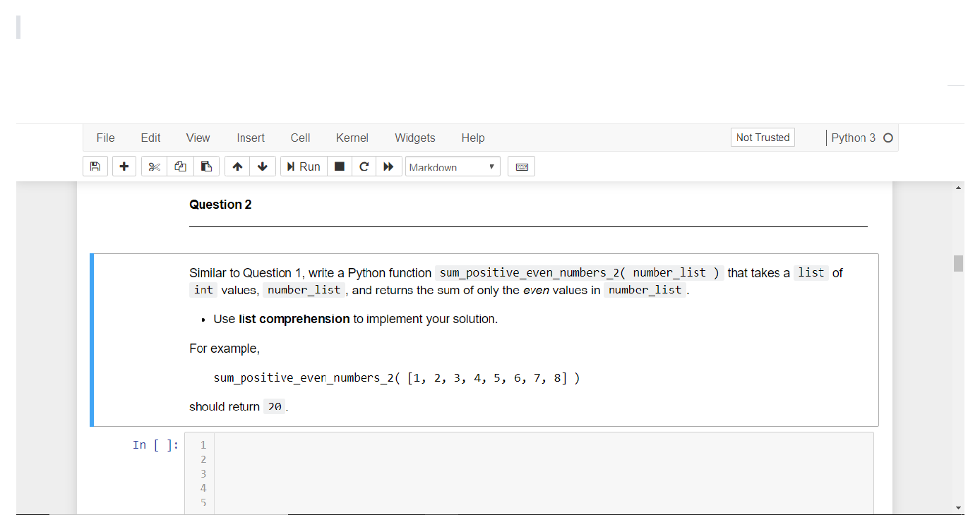Move selected cell down arrow
Viewport: 980px width, 515px height.
[263, 166]
